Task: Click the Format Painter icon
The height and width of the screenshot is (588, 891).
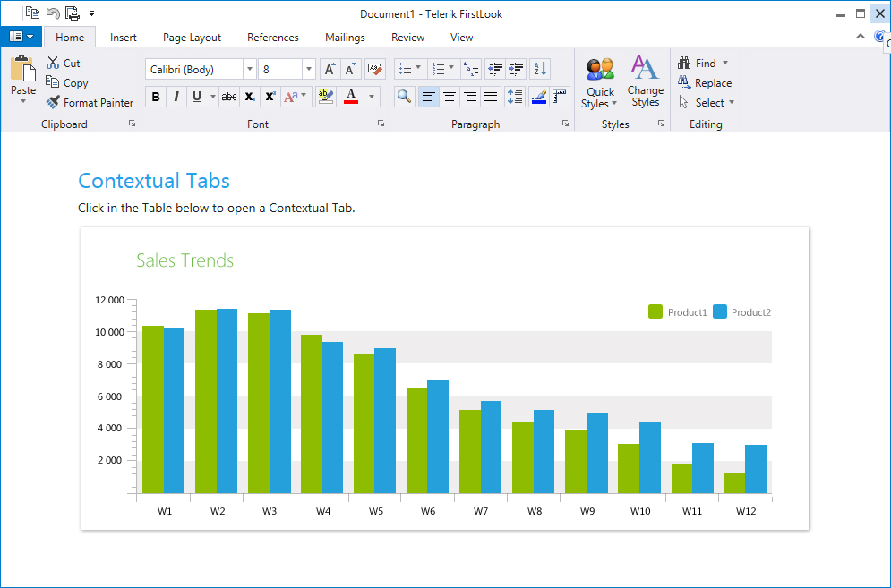Action: [53, 102]
